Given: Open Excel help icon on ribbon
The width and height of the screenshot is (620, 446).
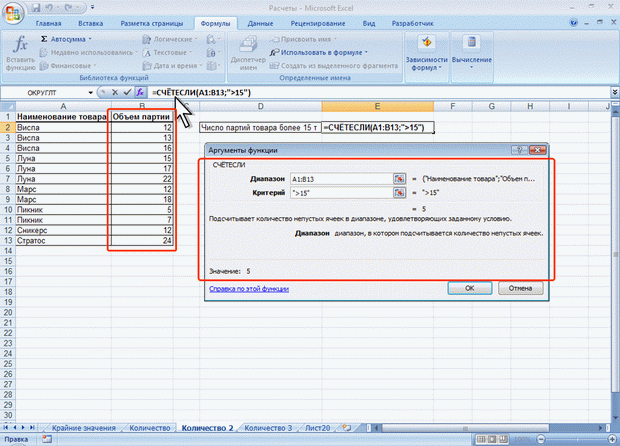Looking at the screenshot, I should 573,23.
